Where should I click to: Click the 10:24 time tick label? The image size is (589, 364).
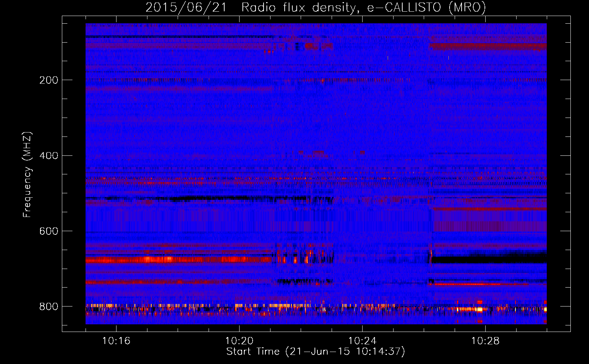coord(362,341)
